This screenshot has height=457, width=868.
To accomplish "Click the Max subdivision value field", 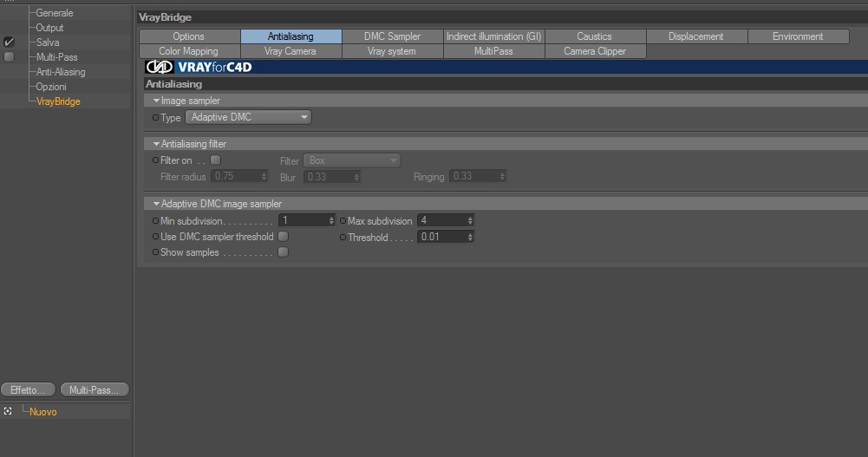I will click(x=441, y=221).
